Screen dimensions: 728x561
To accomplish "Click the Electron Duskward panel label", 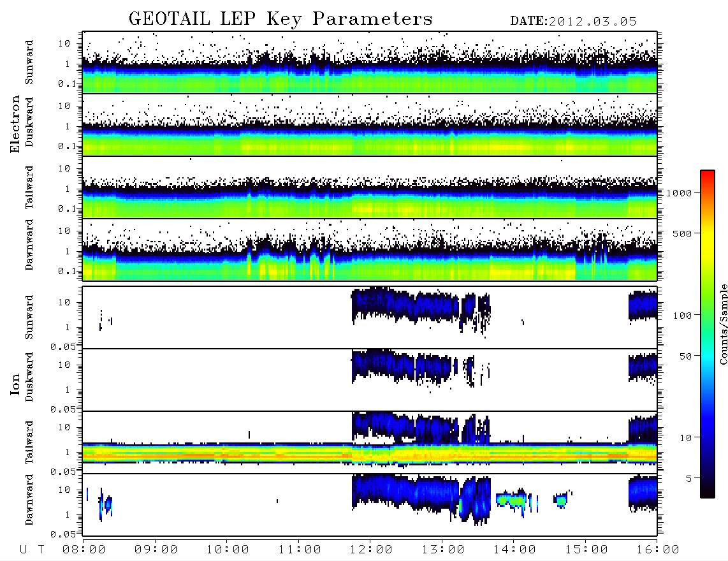I will pyautogui.click(x=29, y=122).
